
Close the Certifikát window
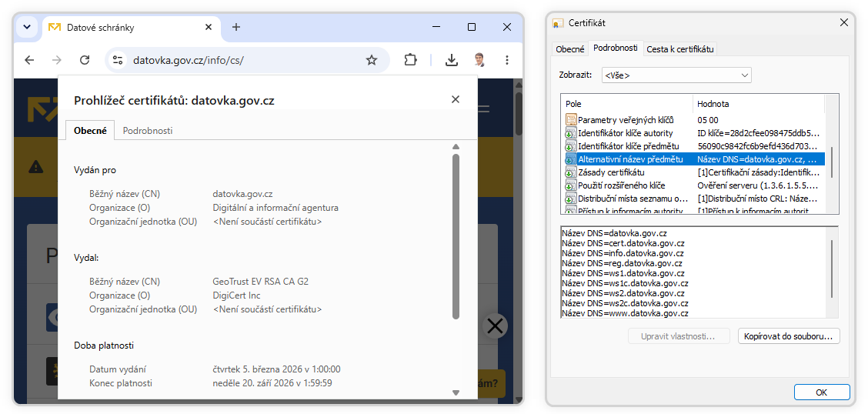pos(843,22)
